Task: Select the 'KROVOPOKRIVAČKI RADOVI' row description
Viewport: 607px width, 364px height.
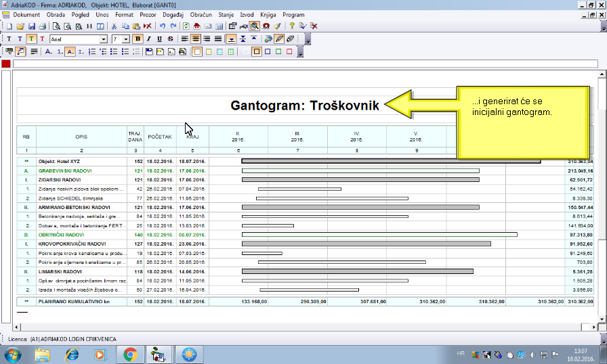Action: (72, 244)
